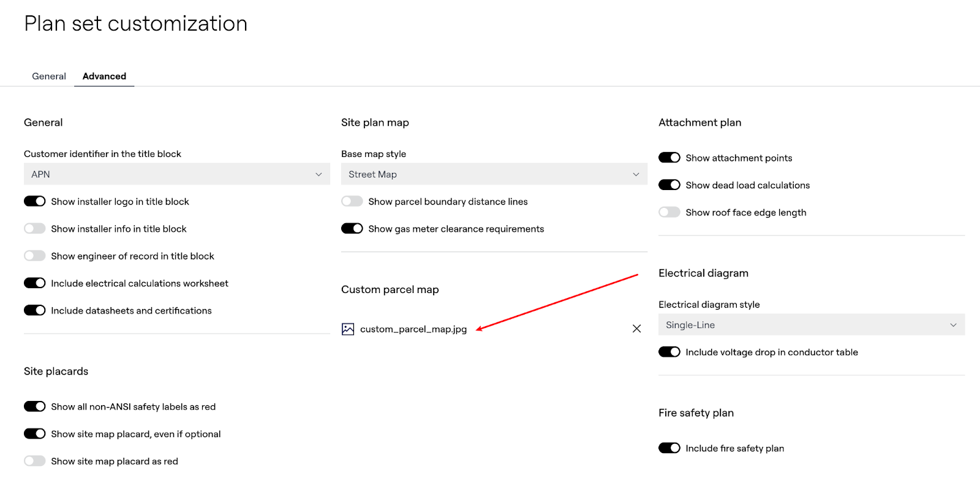Select the Advanced tab
Image resolution: width=980 pixels, height=477 pixels.
104,76
